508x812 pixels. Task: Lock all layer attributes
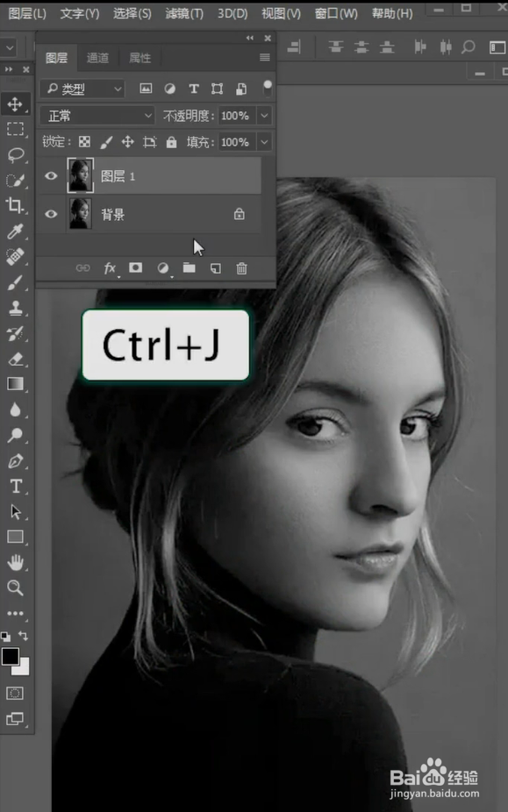tap(172, 142)
